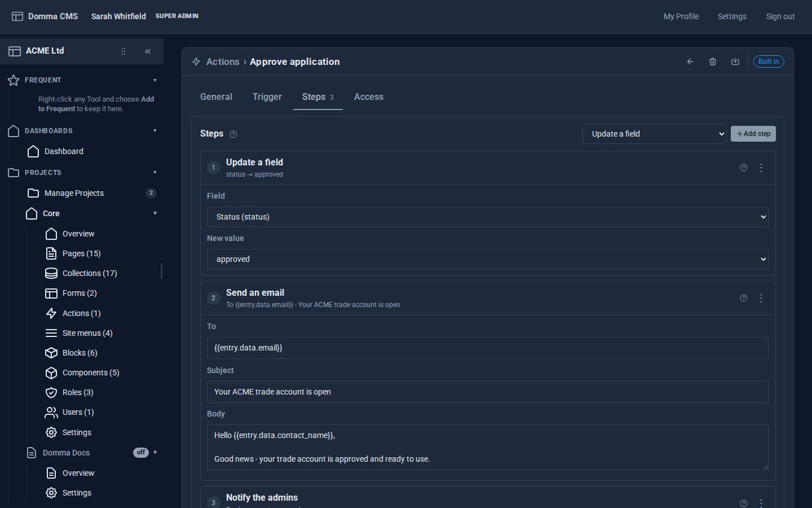
Task: Collapse the sidebar with double-chevron icon
Action: pos(148,51)
